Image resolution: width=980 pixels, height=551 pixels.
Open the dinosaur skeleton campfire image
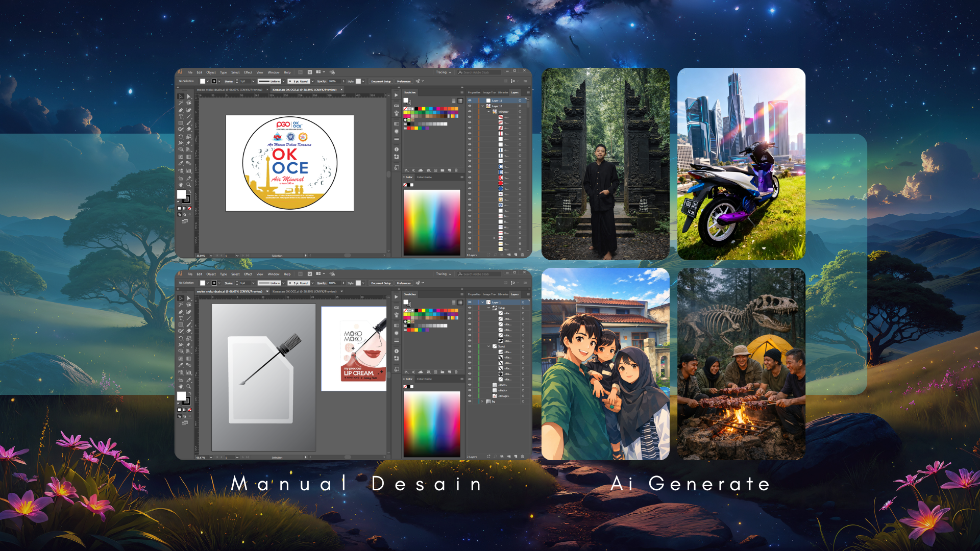pos(741,364)
